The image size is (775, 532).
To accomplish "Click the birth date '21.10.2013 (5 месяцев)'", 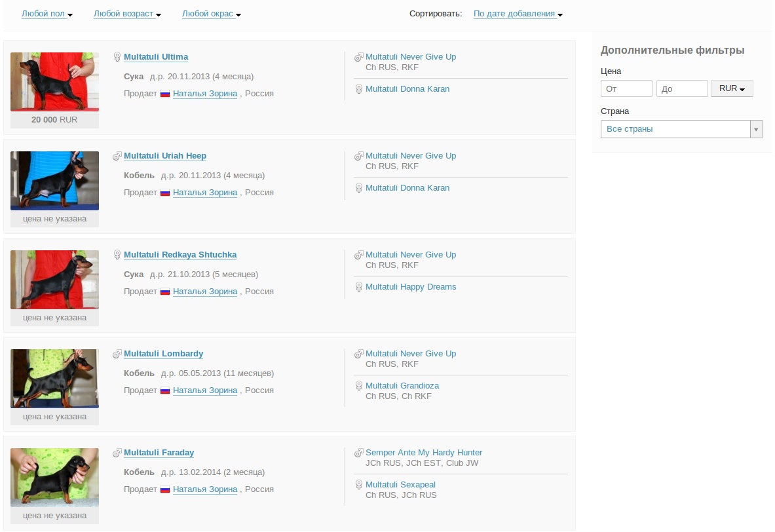I will pyautogui.click(x=212, y=275).
